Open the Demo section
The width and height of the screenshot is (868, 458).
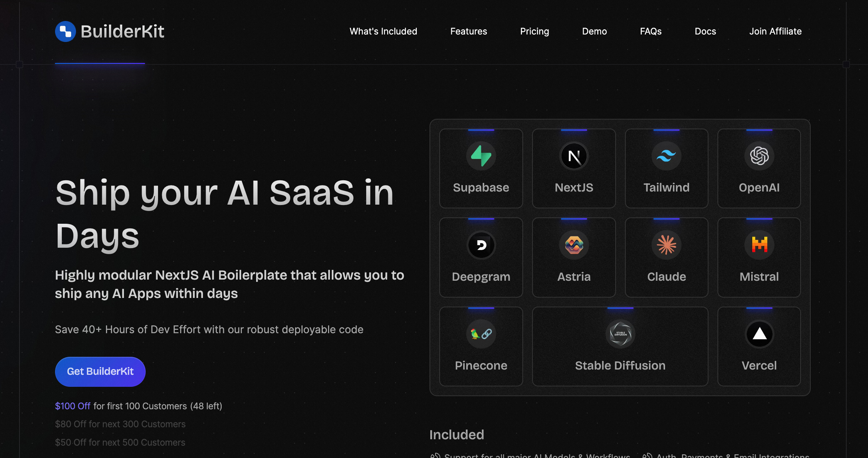[594, 31]
